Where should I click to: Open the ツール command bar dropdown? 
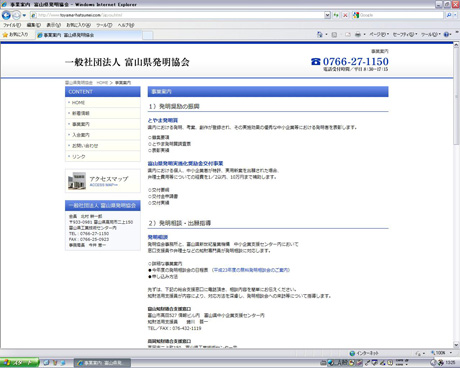(431, 34)
